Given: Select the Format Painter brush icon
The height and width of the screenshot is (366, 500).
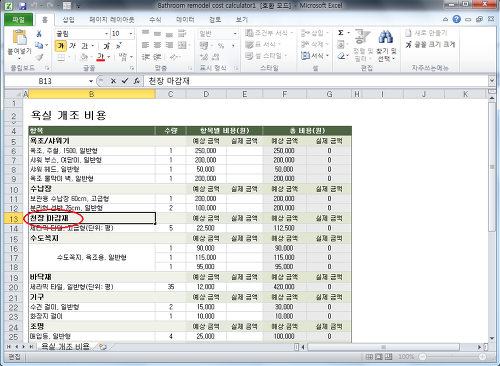Looking at the screenshot, I should [x=39, y=57].
